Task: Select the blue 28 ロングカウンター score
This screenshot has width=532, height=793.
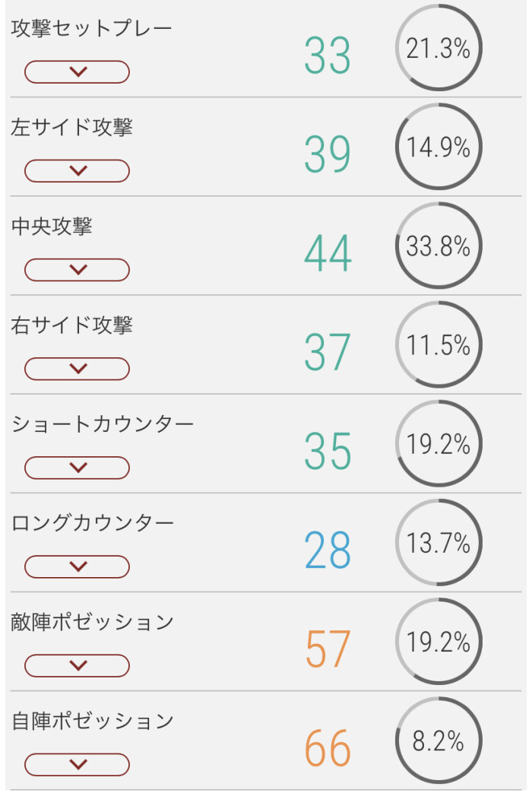Action: (x=328, y=550)
